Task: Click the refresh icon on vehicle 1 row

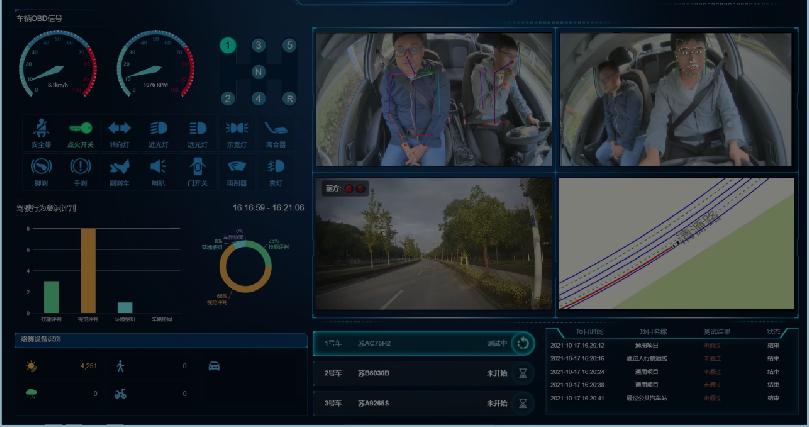Action: tap(522, 343)
